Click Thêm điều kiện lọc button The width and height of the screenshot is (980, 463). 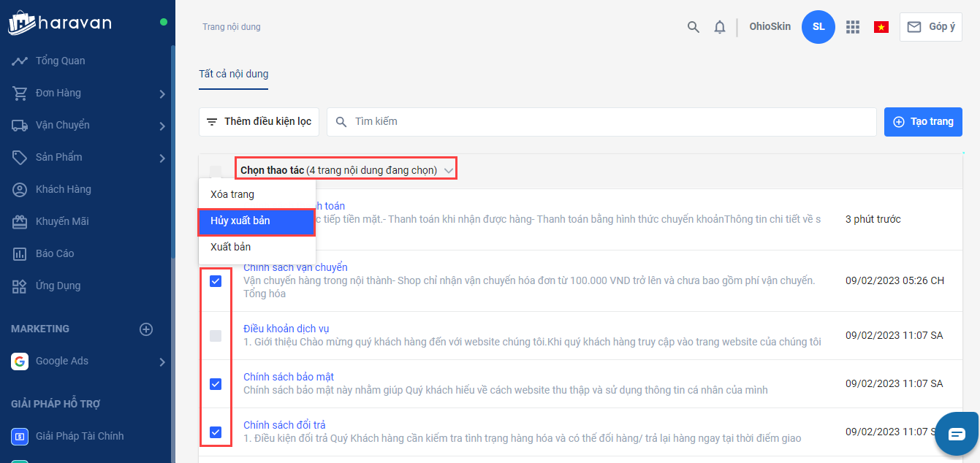point(259,122)
